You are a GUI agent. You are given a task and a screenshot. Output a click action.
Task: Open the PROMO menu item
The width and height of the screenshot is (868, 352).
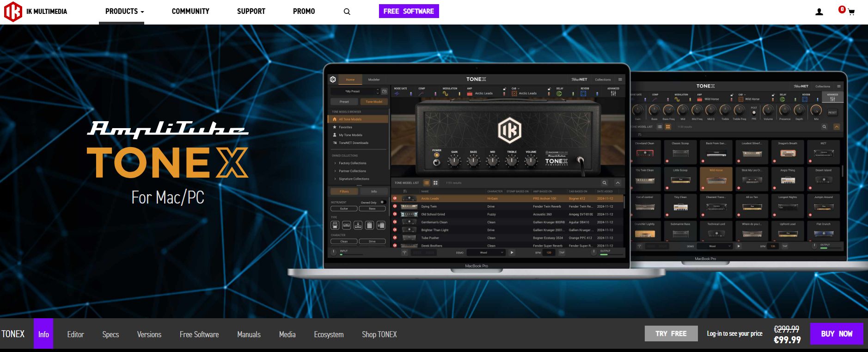click(x=304, y=12)
